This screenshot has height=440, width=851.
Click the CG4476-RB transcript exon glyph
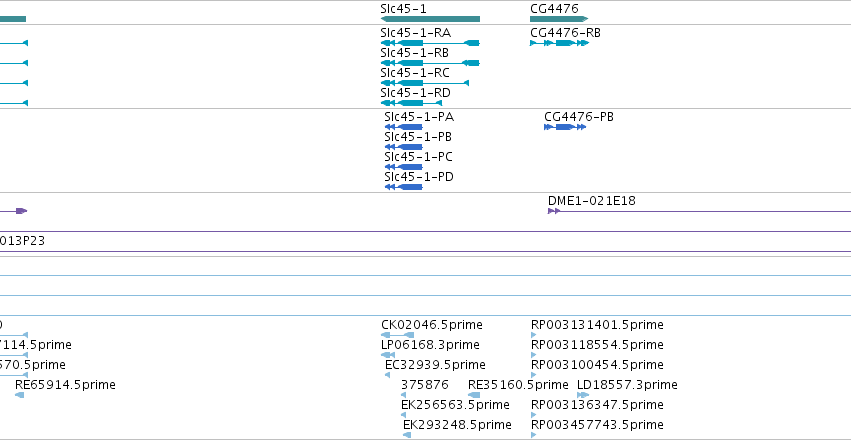560,43
